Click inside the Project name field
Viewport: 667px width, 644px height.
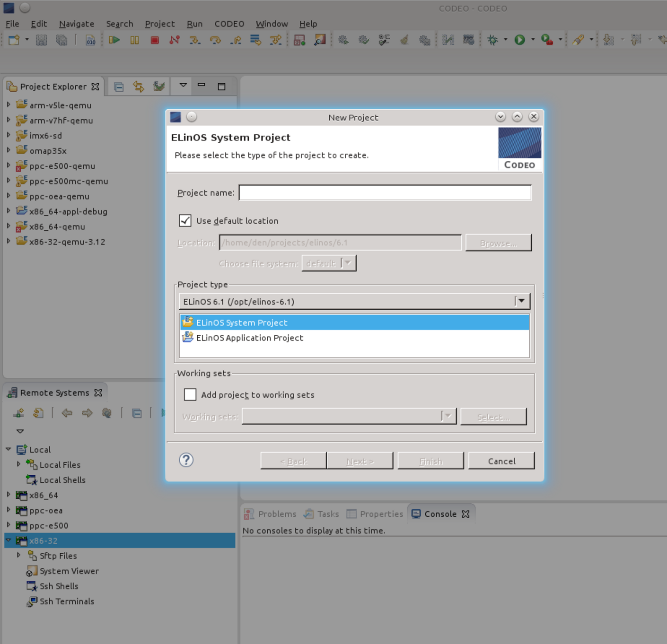385,192
